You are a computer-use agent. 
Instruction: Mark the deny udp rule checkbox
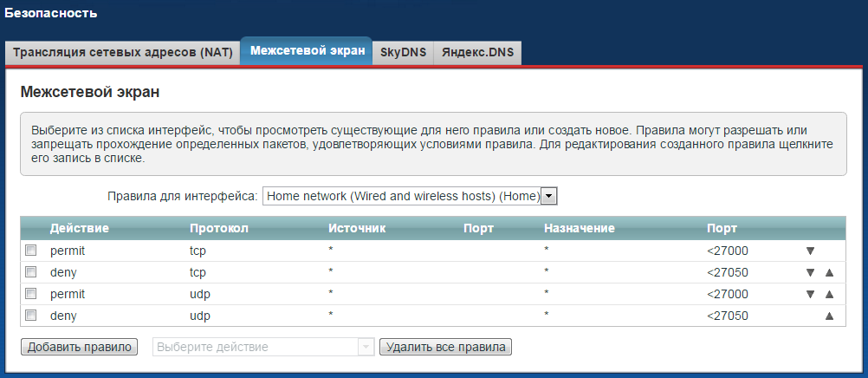point(31,316)
